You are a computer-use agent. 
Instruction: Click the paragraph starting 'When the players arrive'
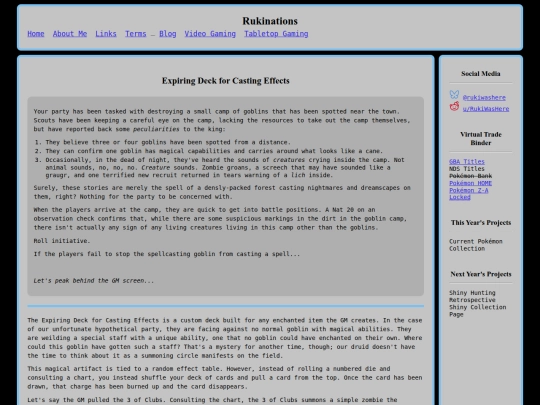point(220,219)
